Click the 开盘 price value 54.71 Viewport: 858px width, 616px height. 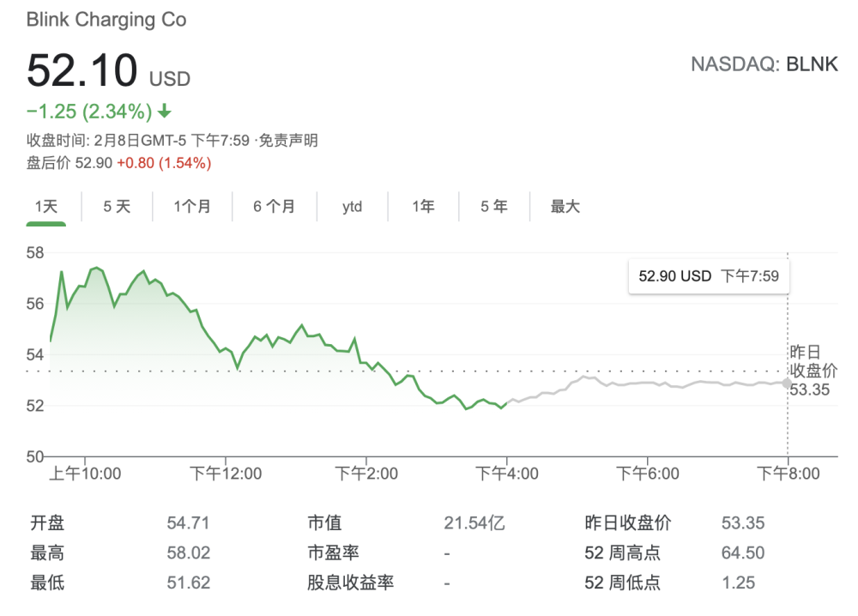point(189,523)
